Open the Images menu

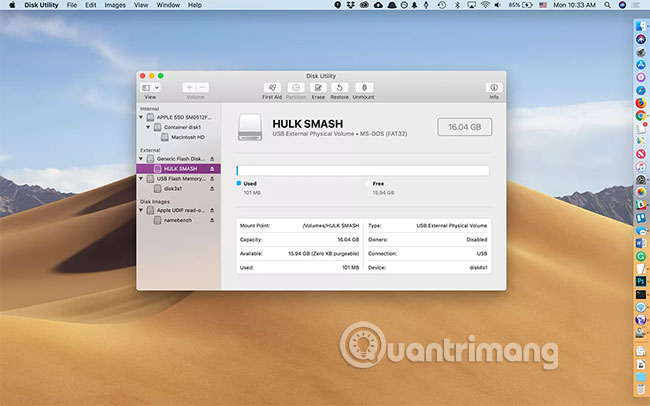(115, 5)
